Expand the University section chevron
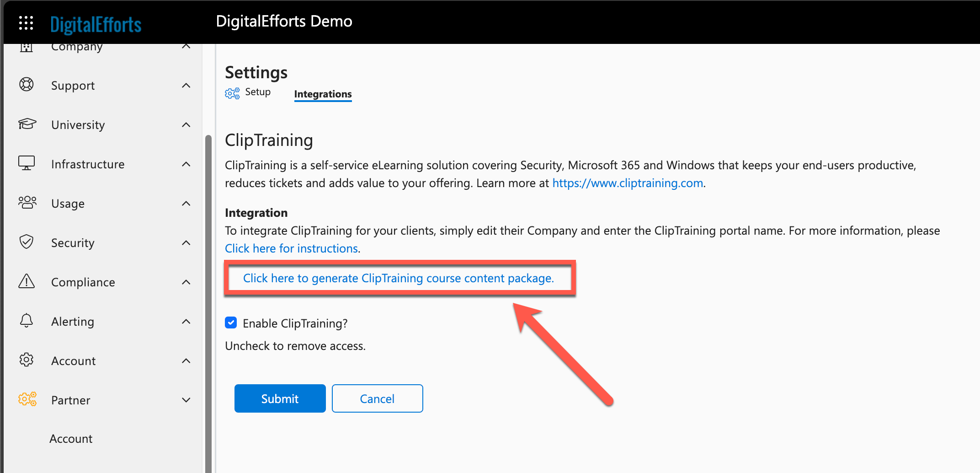Image resolution: width=980 pixels, height=473 pixels. (x=186, y=125)
